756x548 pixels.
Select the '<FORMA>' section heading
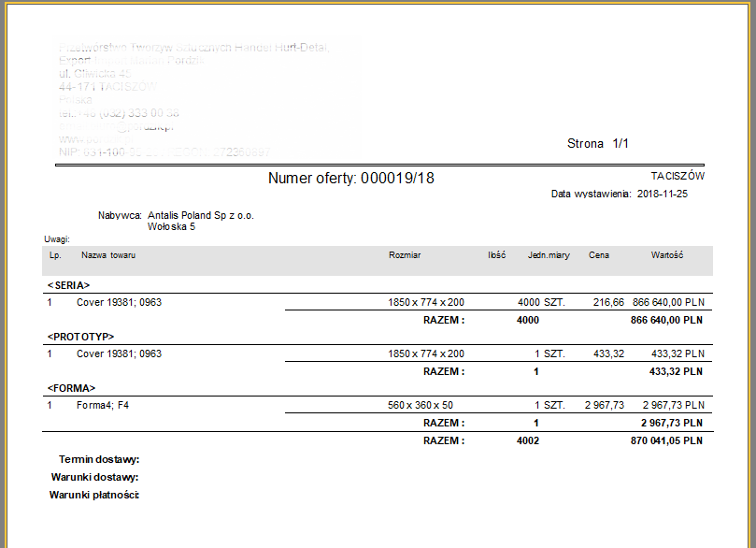click(x=72, y=387)
